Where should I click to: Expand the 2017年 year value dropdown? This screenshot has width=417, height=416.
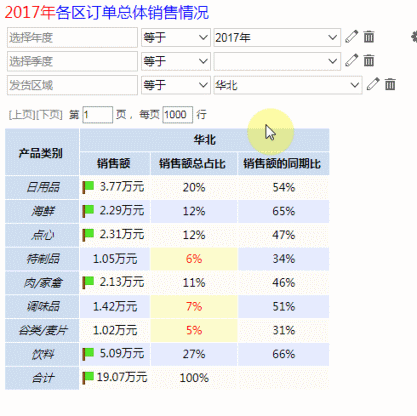click(x=277, y=37)
